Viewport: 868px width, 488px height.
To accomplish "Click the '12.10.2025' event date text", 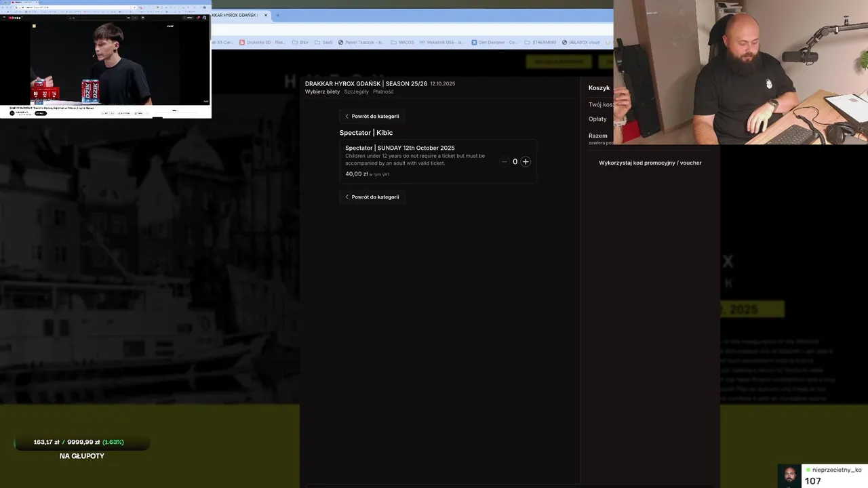I will click(442, 84).
